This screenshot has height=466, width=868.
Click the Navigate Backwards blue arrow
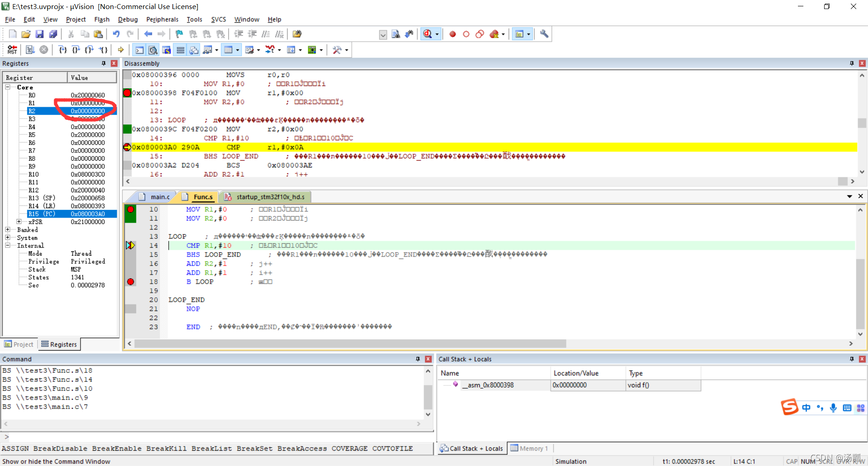(148, 34)
